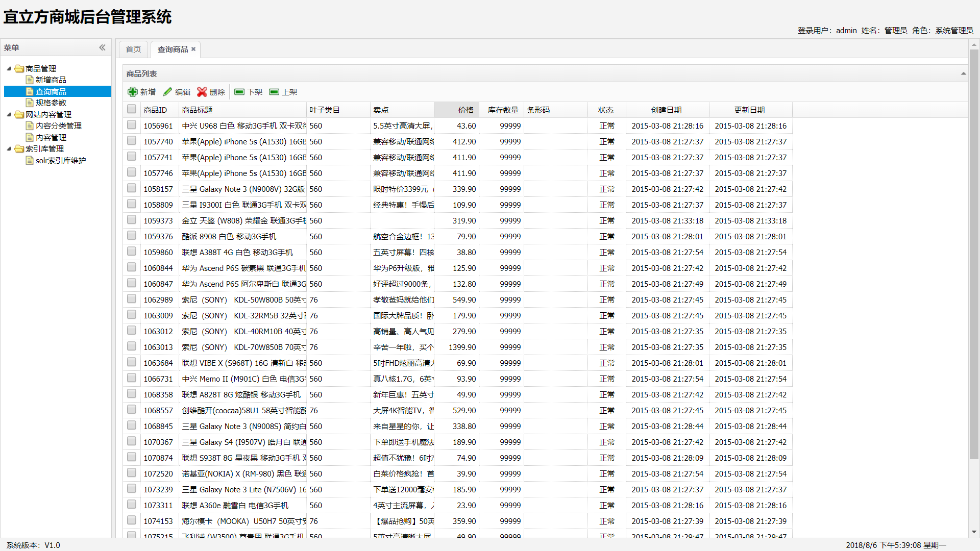980x551 pixels.
Task: Click the pencil 编辑 edit icon
Action: [x=167, y=92]
